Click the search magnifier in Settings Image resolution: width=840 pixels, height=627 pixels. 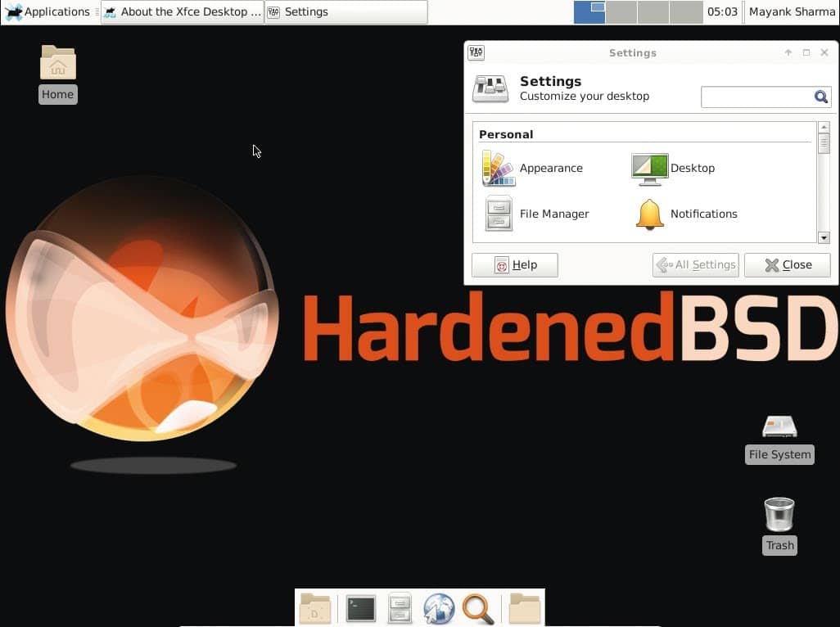(820, 97)
